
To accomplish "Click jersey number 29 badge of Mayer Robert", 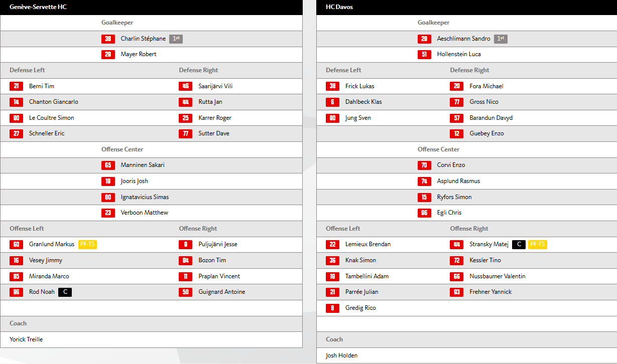I will coord(108,54).
